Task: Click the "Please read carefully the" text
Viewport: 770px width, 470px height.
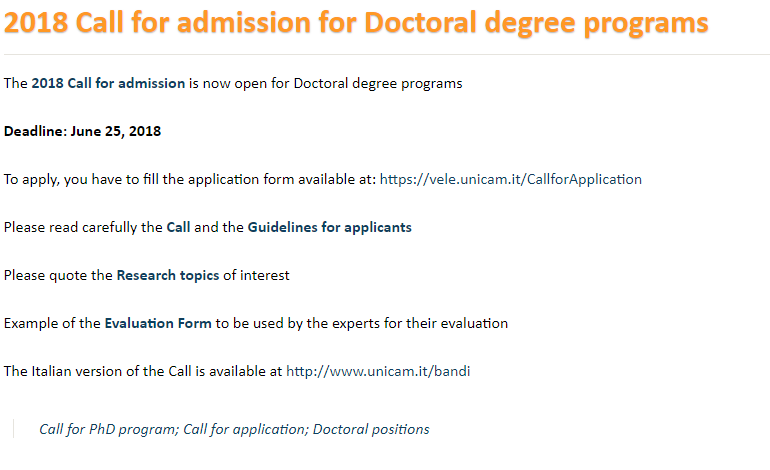Action: coord(83,227)
